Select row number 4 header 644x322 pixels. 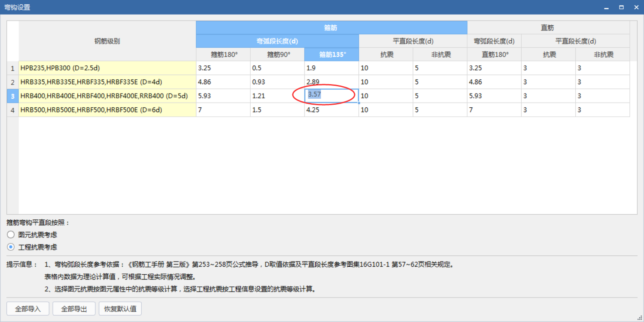pos(13,110)
